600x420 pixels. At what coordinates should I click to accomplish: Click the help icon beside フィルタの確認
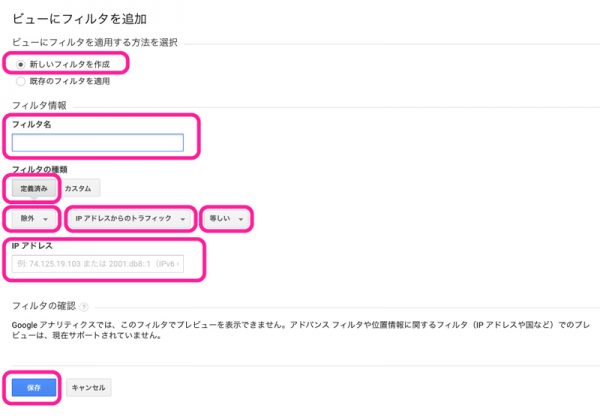click(x=84, y=306)
